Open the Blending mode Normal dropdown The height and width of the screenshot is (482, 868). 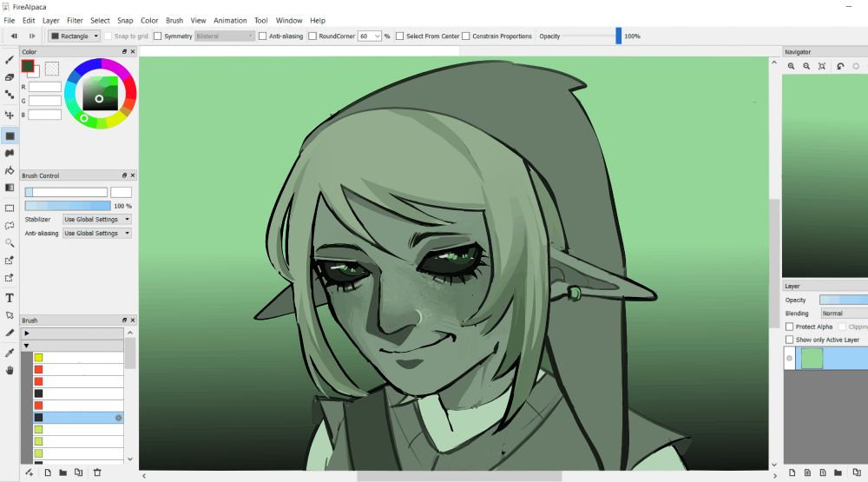(x=844, y=313)
